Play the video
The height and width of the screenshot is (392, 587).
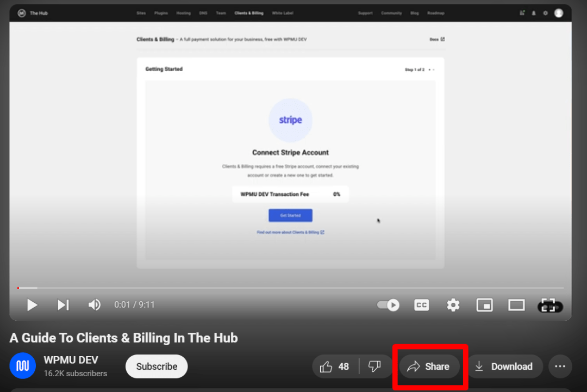click(x=32, y=305)
